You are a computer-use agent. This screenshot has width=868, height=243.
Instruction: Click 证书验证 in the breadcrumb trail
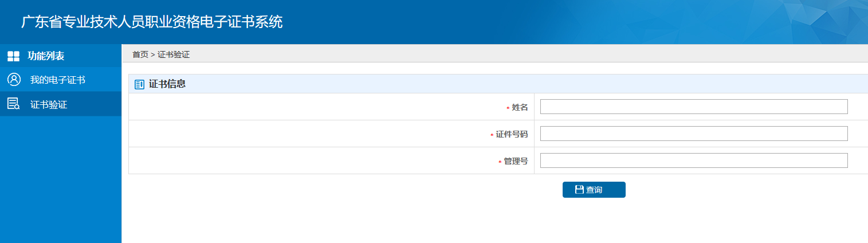click(x=174, y=54)
